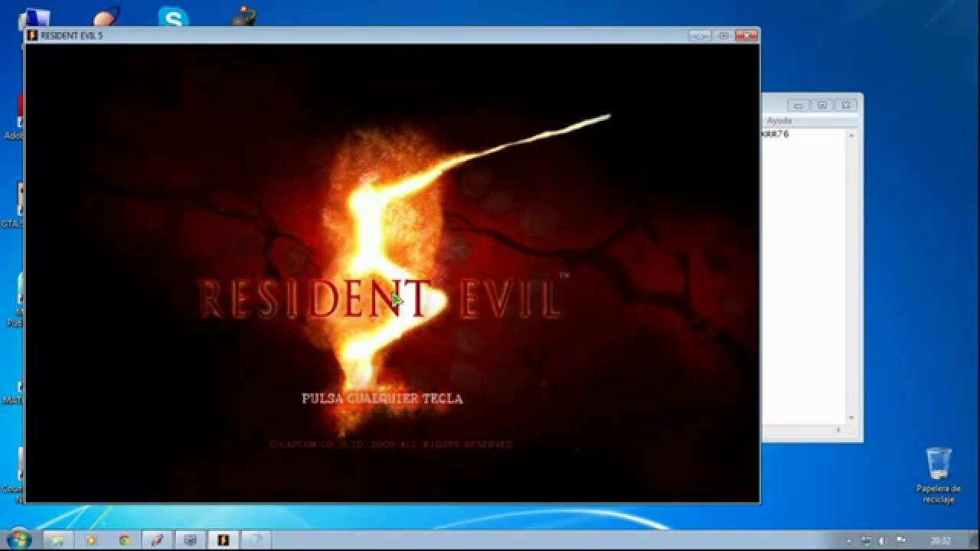This screenshot has height=551, width=980.
Task: Click the Windows Start orb
Action: [x=18, y=539]
